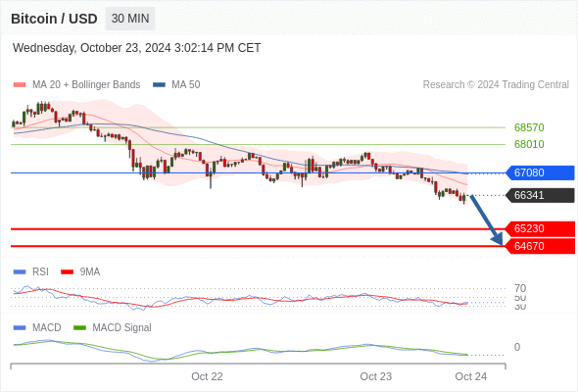Click the 9MA legend red marker
578x392 pixels.
coord(67,272)
